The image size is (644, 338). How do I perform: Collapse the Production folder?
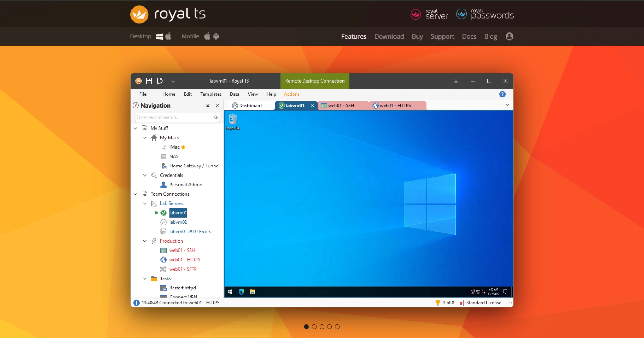click(x=145, y=241)
